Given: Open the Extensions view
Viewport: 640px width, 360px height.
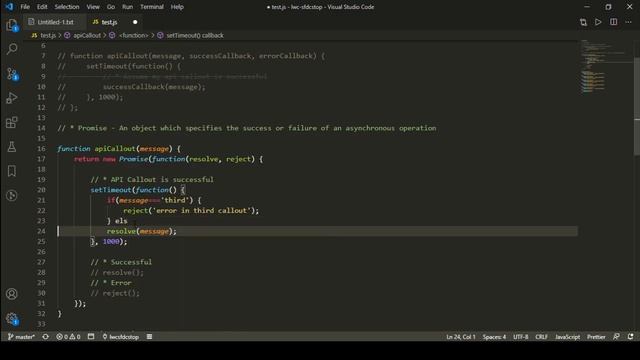Looking at the screenshot, I should (12, 122).
